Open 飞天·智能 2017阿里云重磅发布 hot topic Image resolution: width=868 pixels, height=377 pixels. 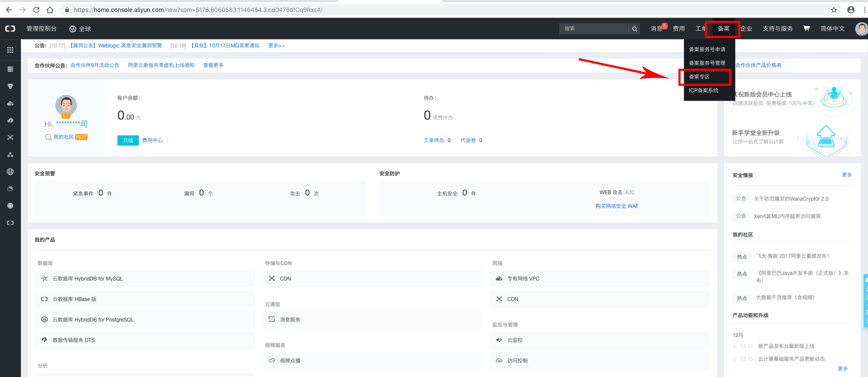[792, 256]
